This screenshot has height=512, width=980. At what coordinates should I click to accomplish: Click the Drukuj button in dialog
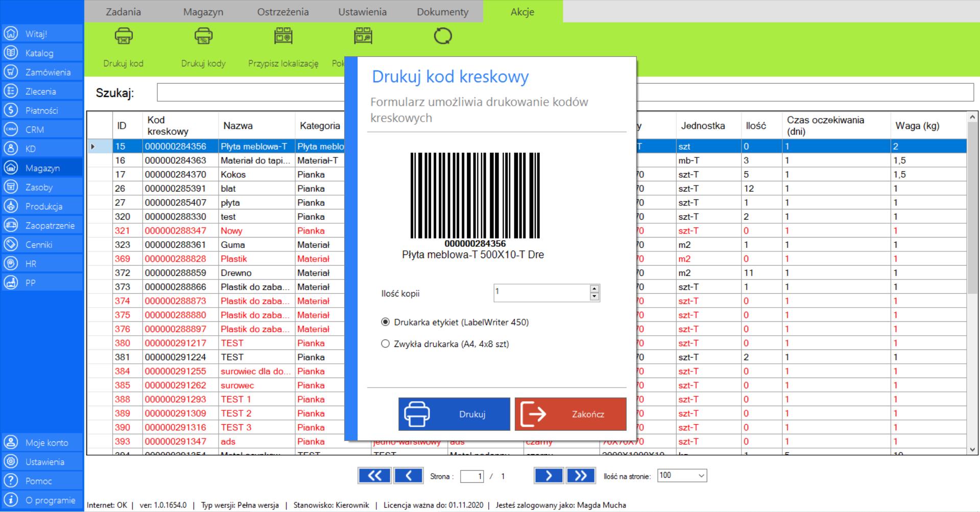point(454,414)
